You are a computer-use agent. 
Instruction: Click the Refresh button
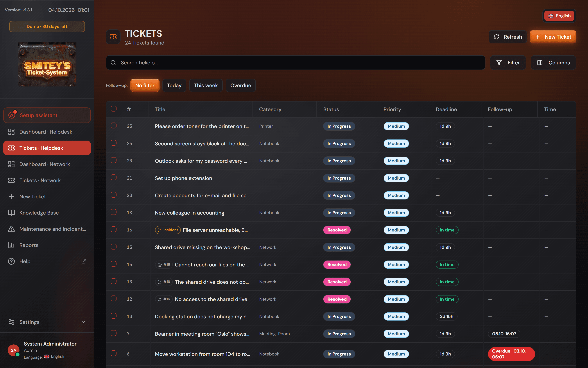point(508,37)
